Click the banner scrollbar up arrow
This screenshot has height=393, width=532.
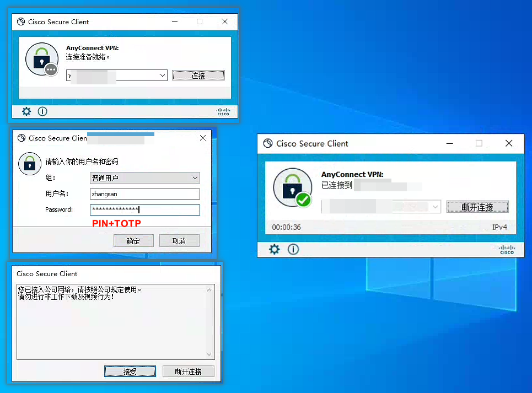tap(209, 290)
